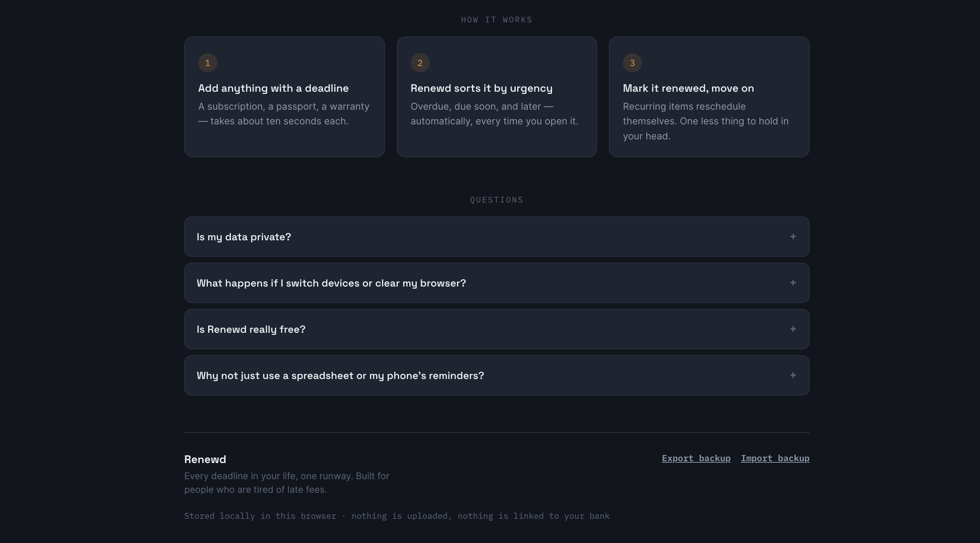
Task: Click the step 1 number badge
Action: pyautogui.click(x=208, y=63)
